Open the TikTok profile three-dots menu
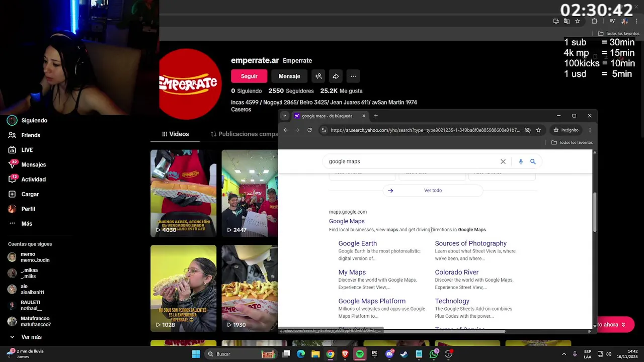 (x=353, y=76)
